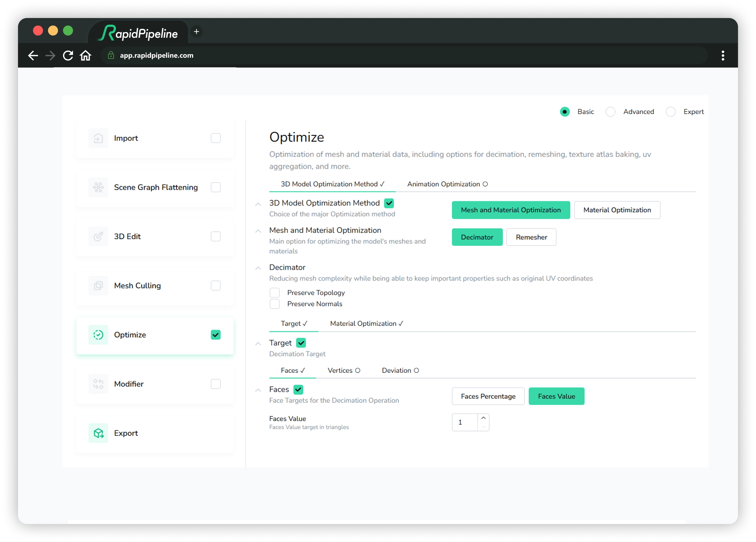Increment the Faces Value stepper
756x542 pixels.
click(x=483, y=418)
